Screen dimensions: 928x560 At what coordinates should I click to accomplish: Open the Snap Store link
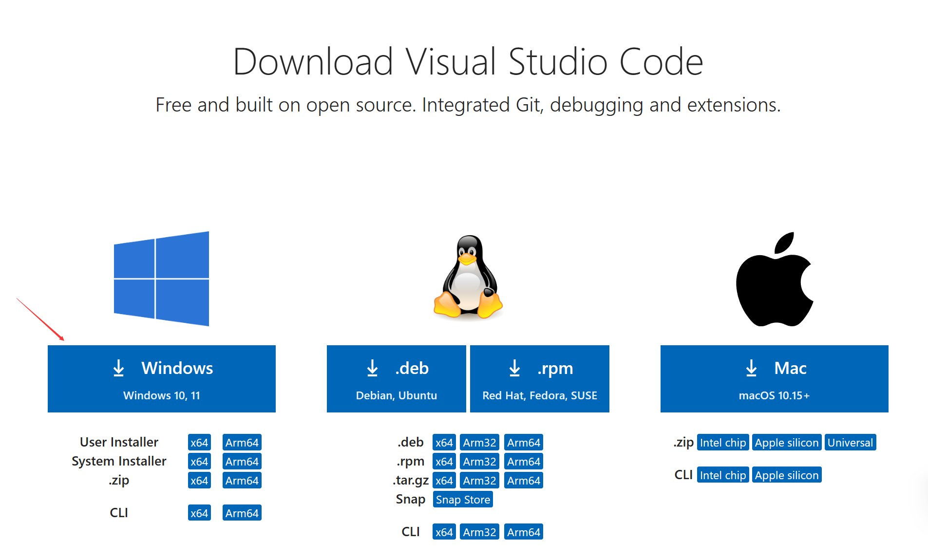point(463,499)
